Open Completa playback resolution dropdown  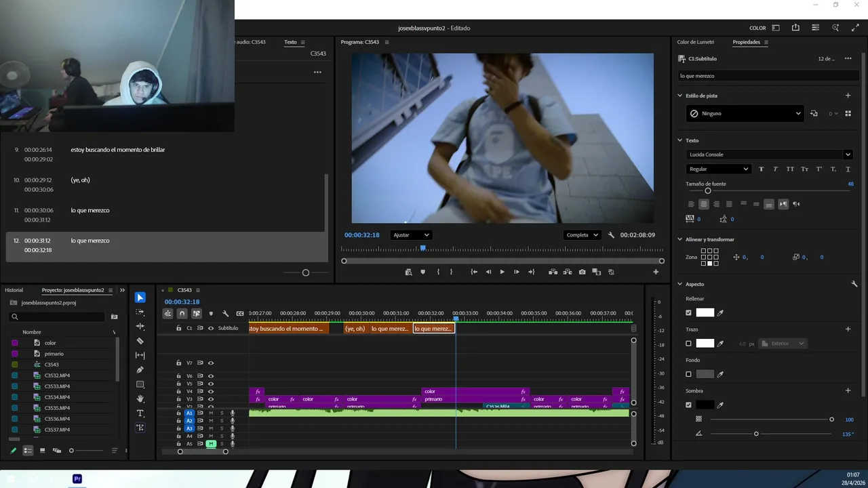pyautogui.click(x=582, y=235)
